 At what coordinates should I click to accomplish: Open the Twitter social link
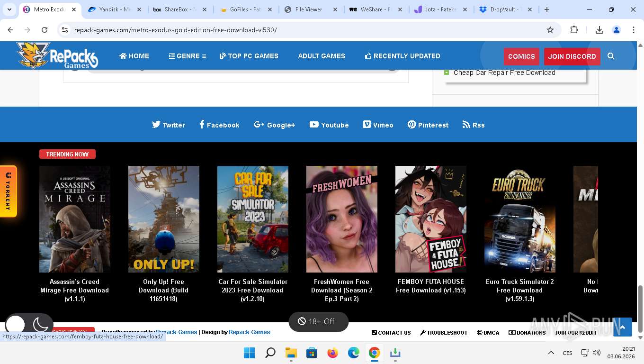pyautogui.click(x=169, y=125)
